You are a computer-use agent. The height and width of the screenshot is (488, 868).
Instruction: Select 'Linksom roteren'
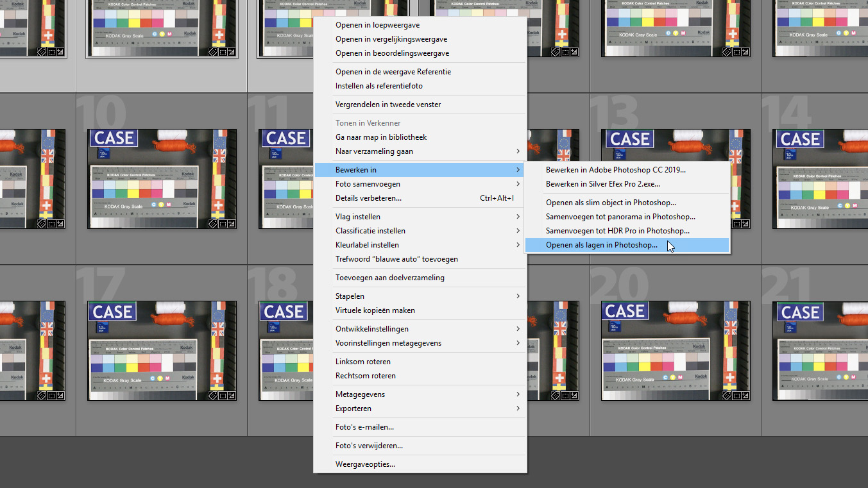tap(420, 362)
